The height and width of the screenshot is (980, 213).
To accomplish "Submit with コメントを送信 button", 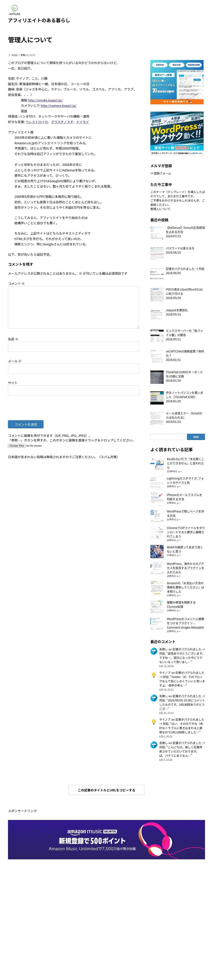I will pyautogui.click(x=26, y=424).
